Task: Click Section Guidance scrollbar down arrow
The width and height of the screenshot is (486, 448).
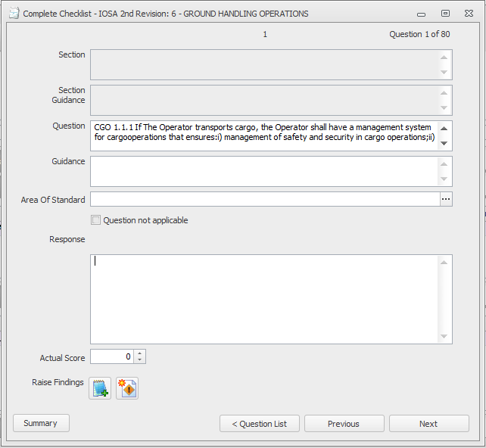Action: coord(444,107)
